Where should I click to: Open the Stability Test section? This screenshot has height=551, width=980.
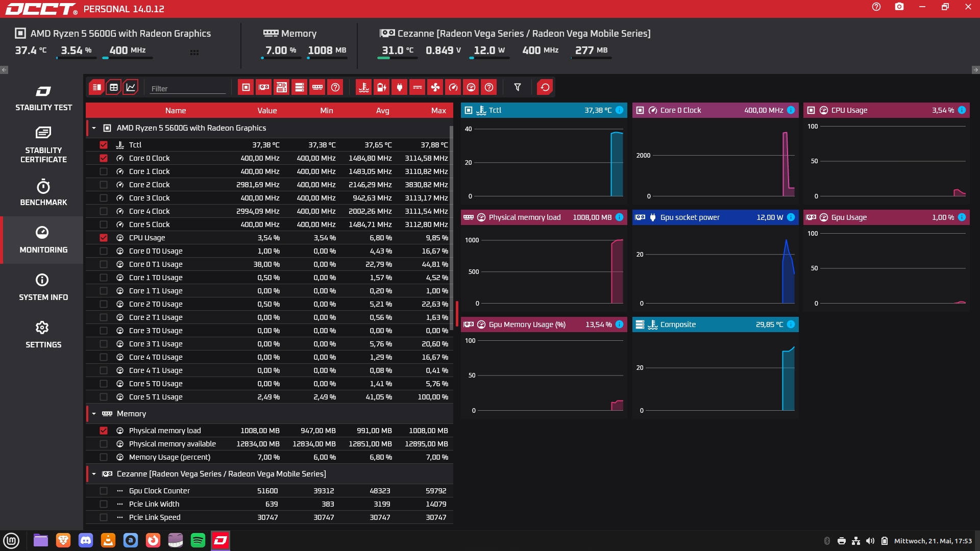point(43,98)
